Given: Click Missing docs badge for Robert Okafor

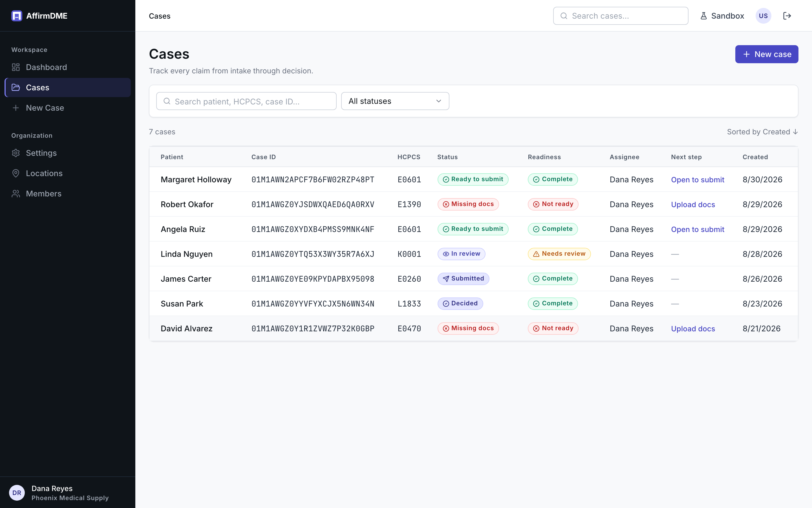Looking at the screenshot, I should [468, 204].
